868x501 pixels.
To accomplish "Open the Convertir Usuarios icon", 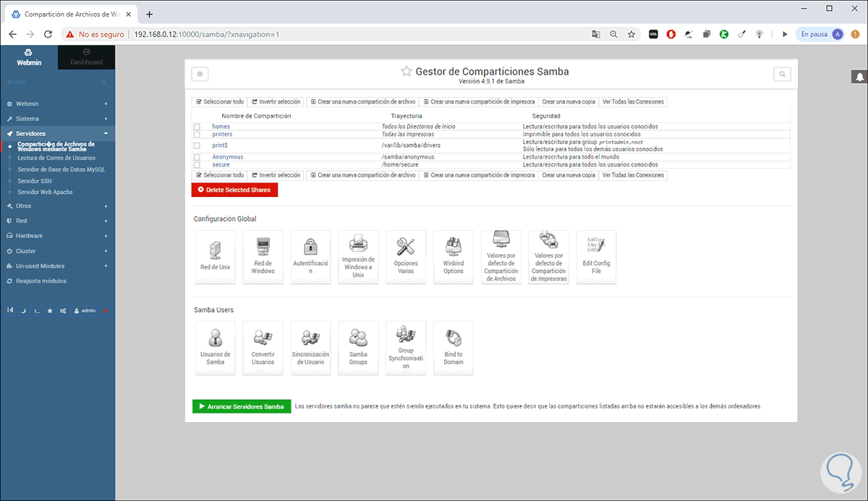I will click(x=263, y=348).
